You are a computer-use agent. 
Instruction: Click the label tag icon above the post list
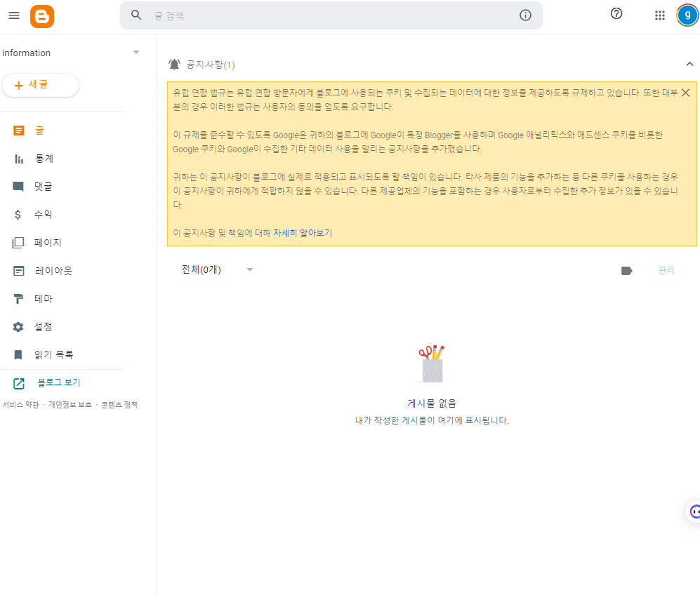tap(626, 269)
